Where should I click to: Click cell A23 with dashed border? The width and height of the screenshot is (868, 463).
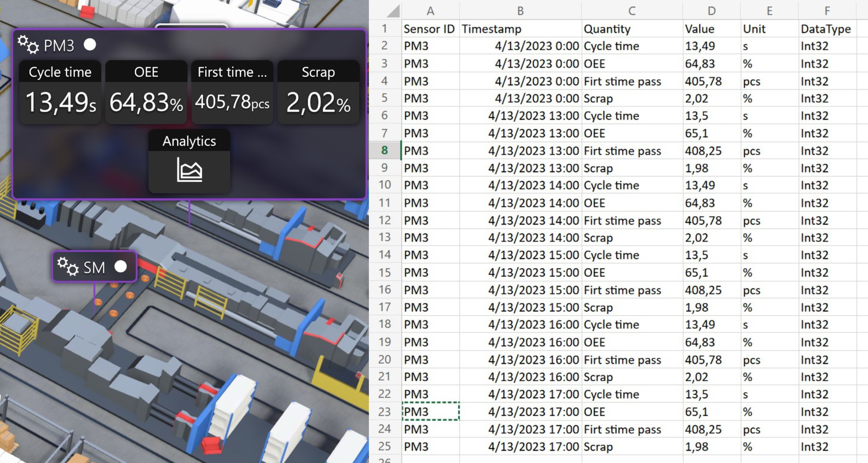pos(430,411)
